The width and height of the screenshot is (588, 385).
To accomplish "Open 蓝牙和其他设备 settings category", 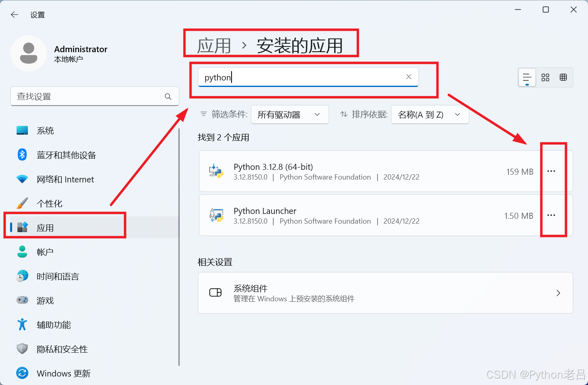I will pyautogui.click(x=95, y=155).
